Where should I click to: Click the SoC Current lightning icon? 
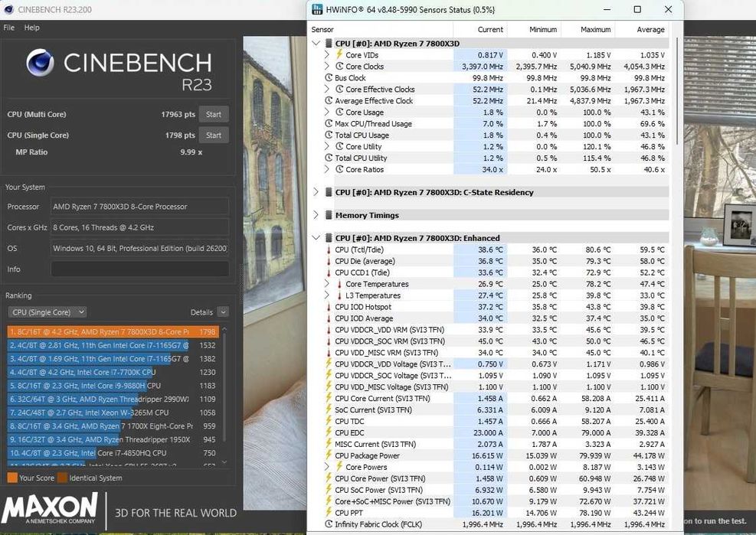(329, 409)
